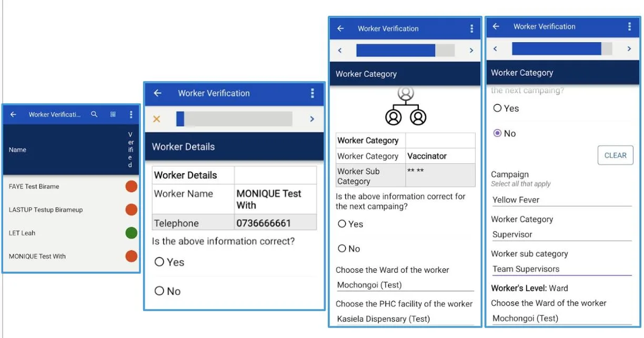The image size is (644, 338).
Task: Open search in the worker list screen
Action: tap(94, 114)
